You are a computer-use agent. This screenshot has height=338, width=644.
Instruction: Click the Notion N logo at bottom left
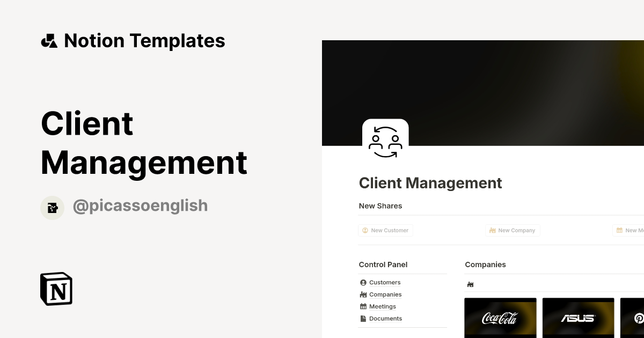(56, 289)
